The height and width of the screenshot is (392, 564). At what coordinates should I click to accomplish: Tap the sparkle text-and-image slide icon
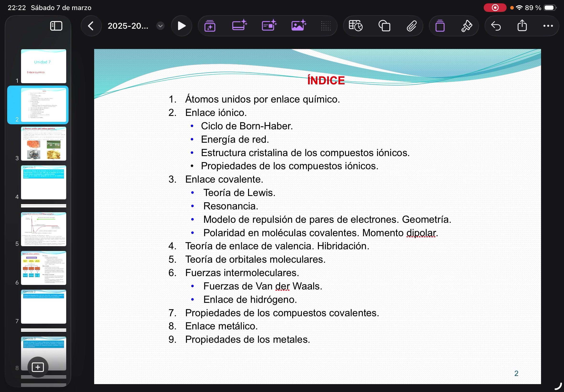(269, 25)
